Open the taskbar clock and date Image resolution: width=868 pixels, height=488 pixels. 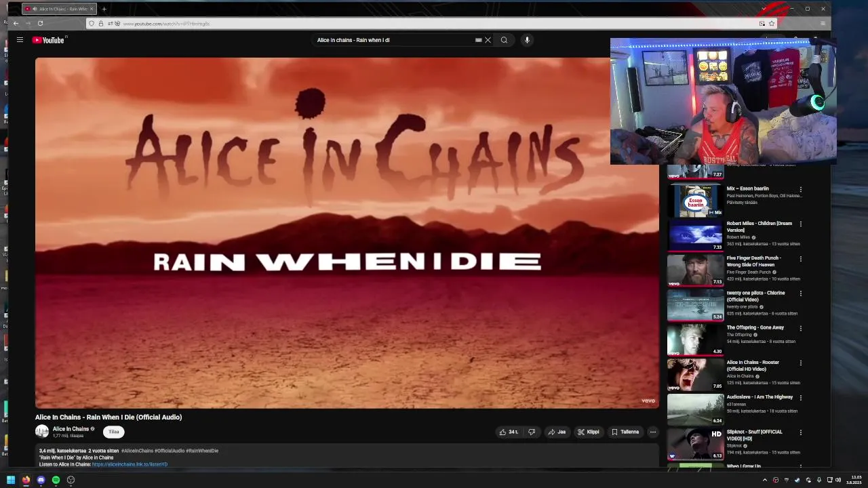click(854, 480)
